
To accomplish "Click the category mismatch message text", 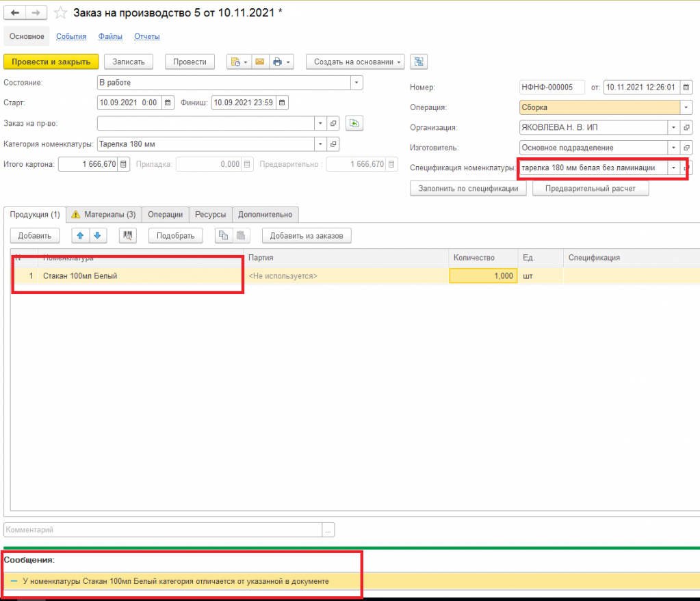I will click(176, 581).
